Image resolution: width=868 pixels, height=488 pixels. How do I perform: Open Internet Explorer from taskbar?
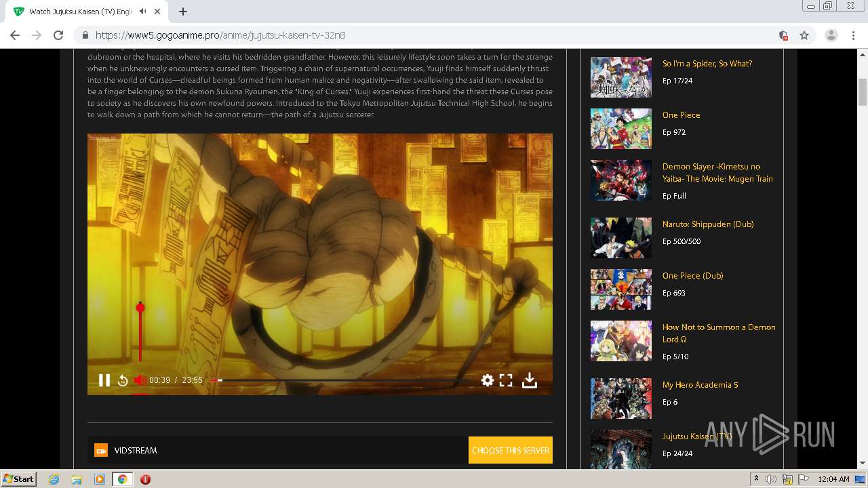tap(54, 479)
